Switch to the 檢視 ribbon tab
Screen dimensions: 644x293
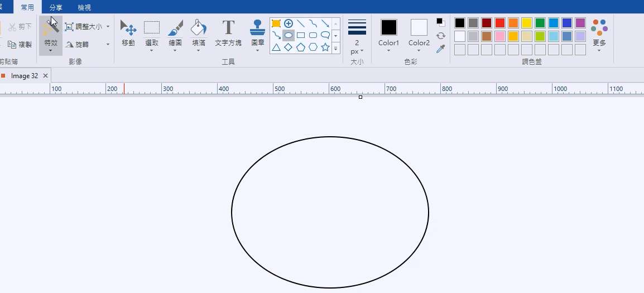84,7
